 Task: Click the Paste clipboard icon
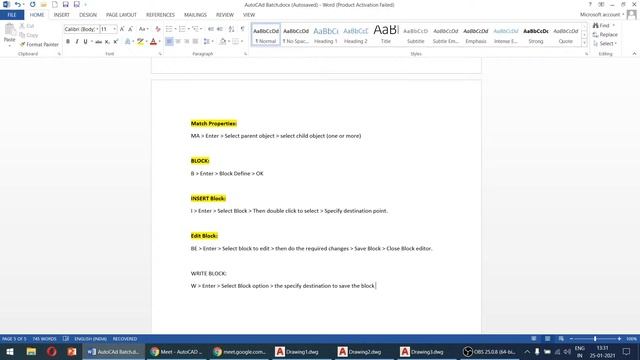(x=9, y=30)
